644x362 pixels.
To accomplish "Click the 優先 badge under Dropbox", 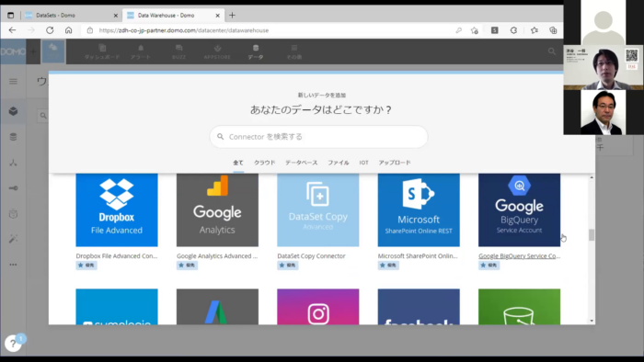I will pyautogui.click(x=86, y=266).
